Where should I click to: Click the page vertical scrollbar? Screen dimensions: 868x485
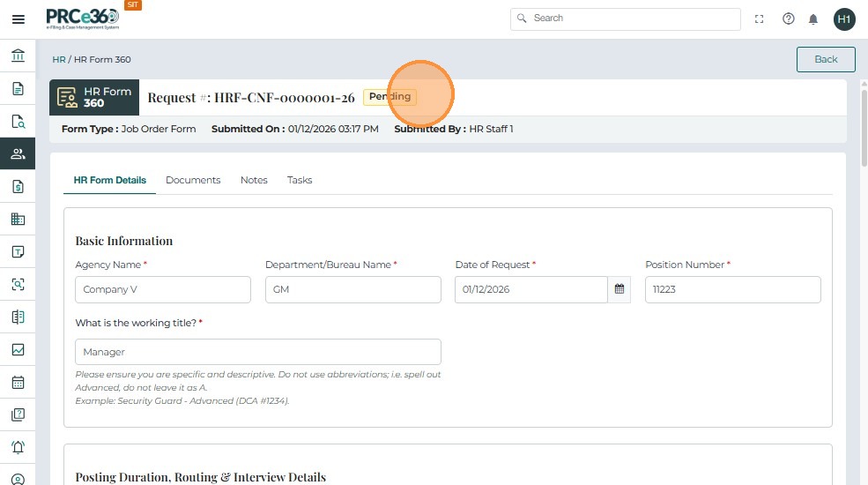pyautogui.click(x=864, y=126)
